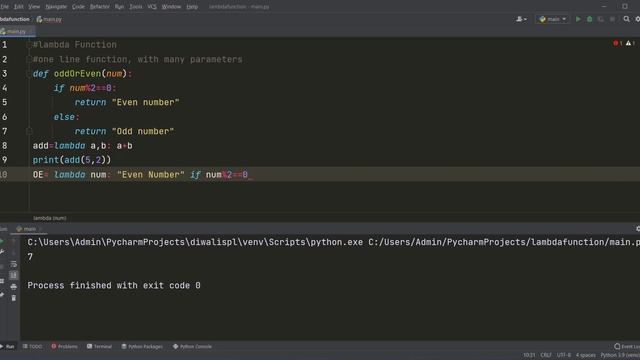Screen dimensions: 640x360
Task: Click the 4 spaces indent setting
Action: click(585, 355)
